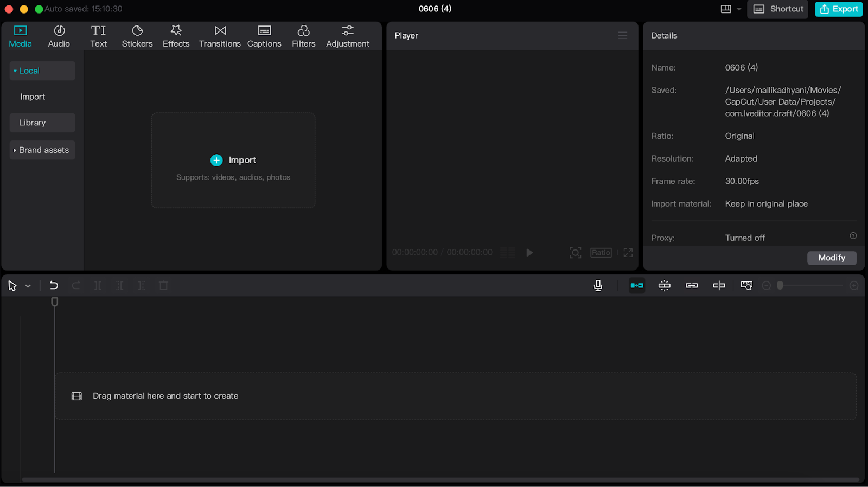This screenshot has width=868, height=487.
Task: Click the full-screen preview zoom icon
Action: [x=576, y=253]
